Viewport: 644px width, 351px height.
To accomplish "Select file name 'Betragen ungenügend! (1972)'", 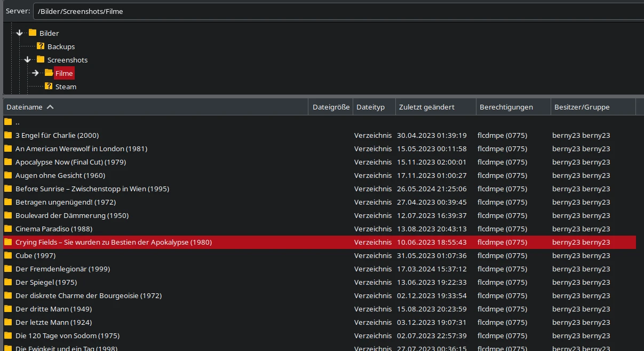I will pos(66,202).
